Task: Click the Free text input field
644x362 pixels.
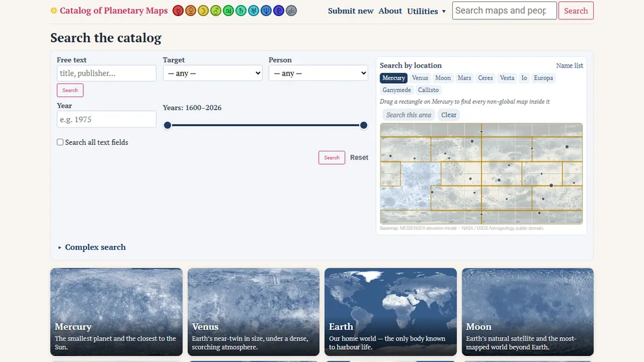Action: coord(107,73)
